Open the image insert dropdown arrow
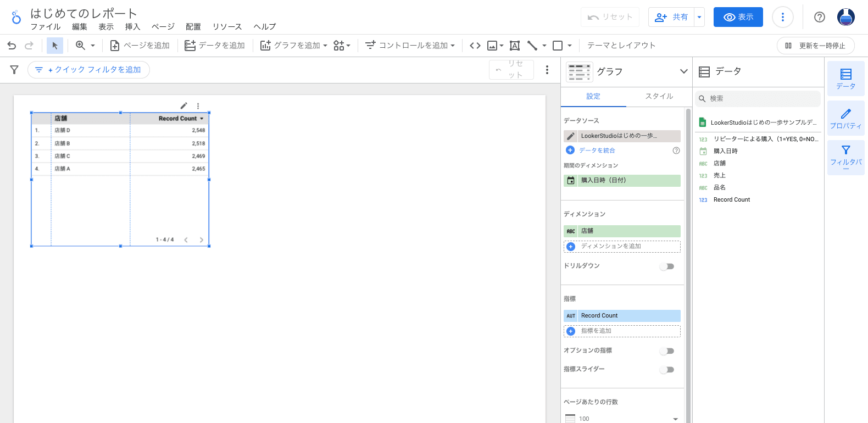Screen dimensions: 868x423 502,46
